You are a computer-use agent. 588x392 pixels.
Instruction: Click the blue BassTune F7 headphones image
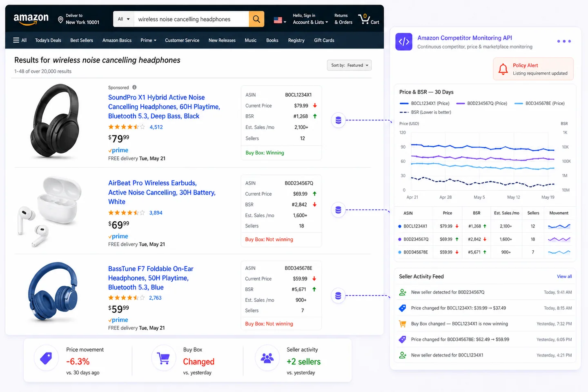pyautogui.click(x=53, y=292)
